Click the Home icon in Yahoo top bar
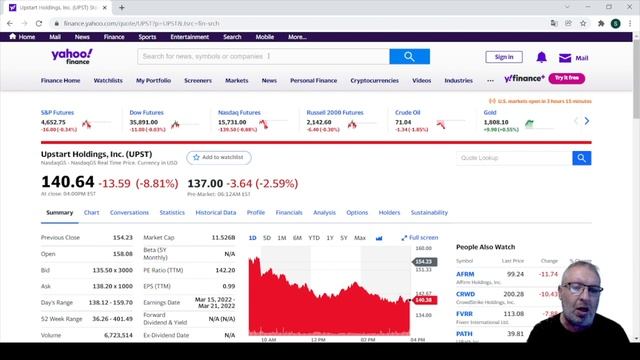The image size is (640, 360). [13, 36]
